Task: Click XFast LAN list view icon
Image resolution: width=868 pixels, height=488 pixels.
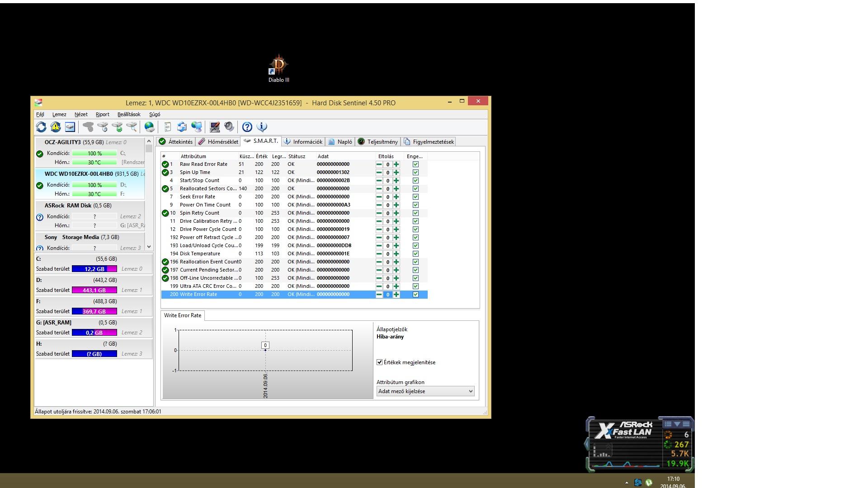Action: (668, 424)
